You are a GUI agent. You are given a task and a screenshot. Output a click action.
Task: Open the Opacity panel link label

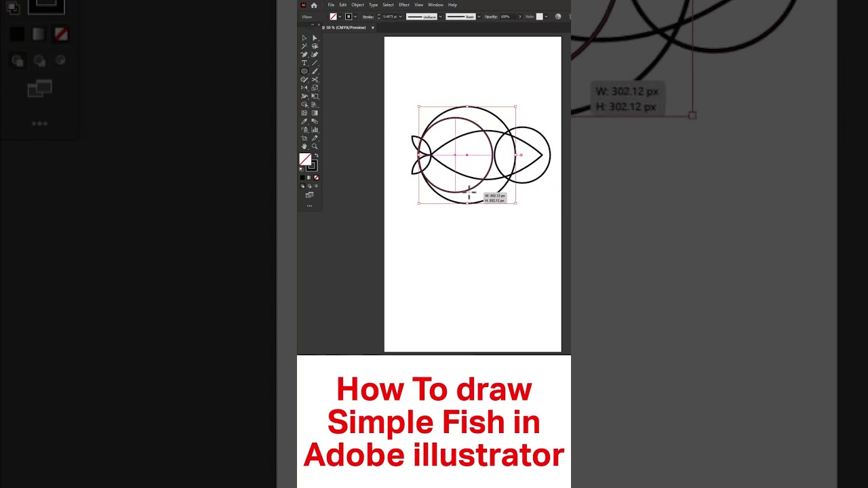[x=491, y=16]
